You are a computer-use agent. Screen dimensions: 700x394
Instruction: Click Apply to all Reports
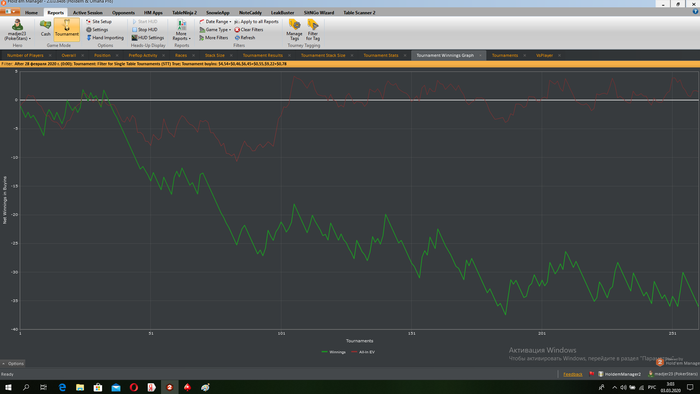[x=257, y=21]
